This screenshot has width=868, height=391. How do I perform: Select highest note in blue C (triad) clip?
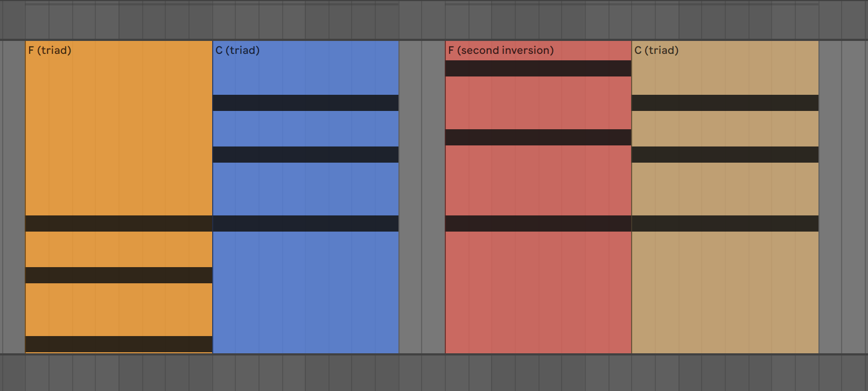(306, 103)
